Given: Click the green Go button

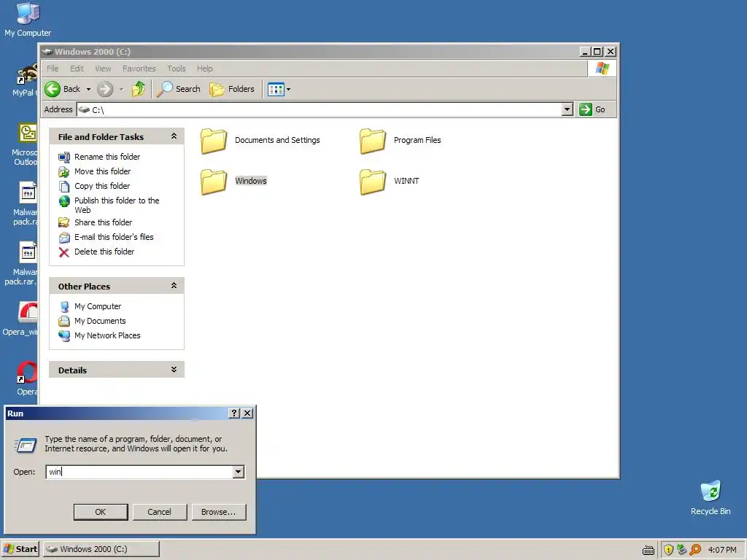Looking at the screenshot, I should click(x=592, y=109).
